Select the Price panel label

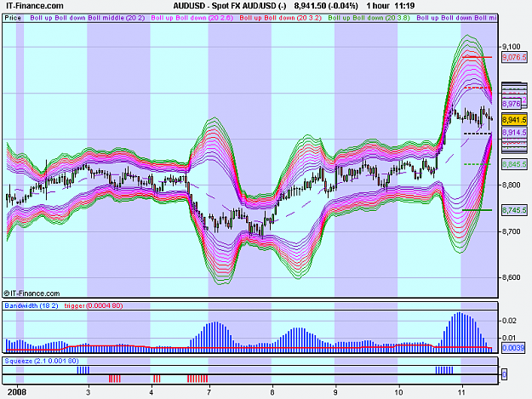(x=13, y=18)
